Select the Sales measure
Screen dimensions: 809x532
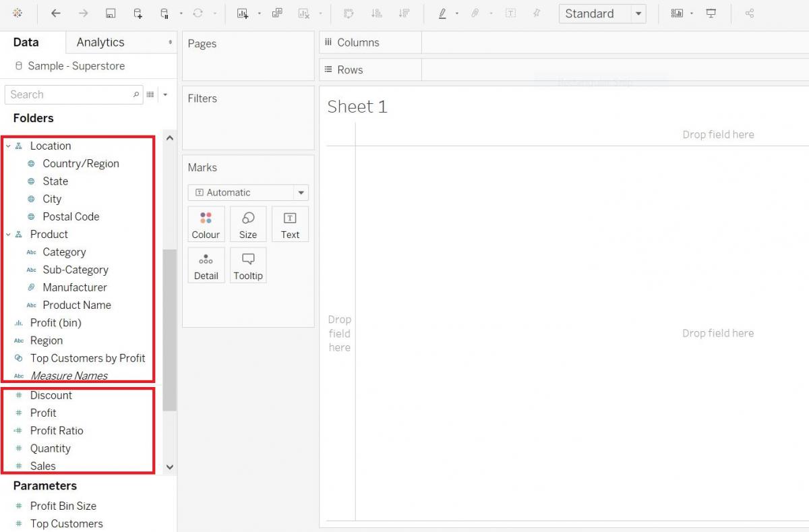pos(42,466)
